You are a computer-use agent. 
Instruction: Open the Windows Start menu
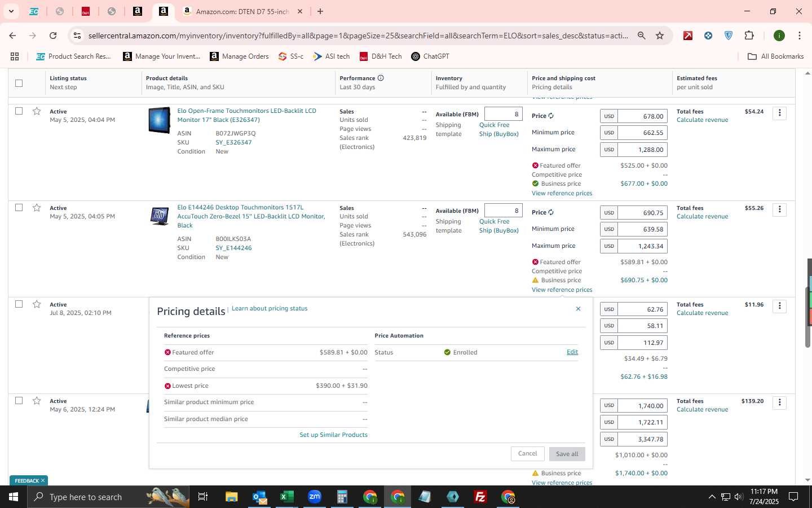coord(14,497)
